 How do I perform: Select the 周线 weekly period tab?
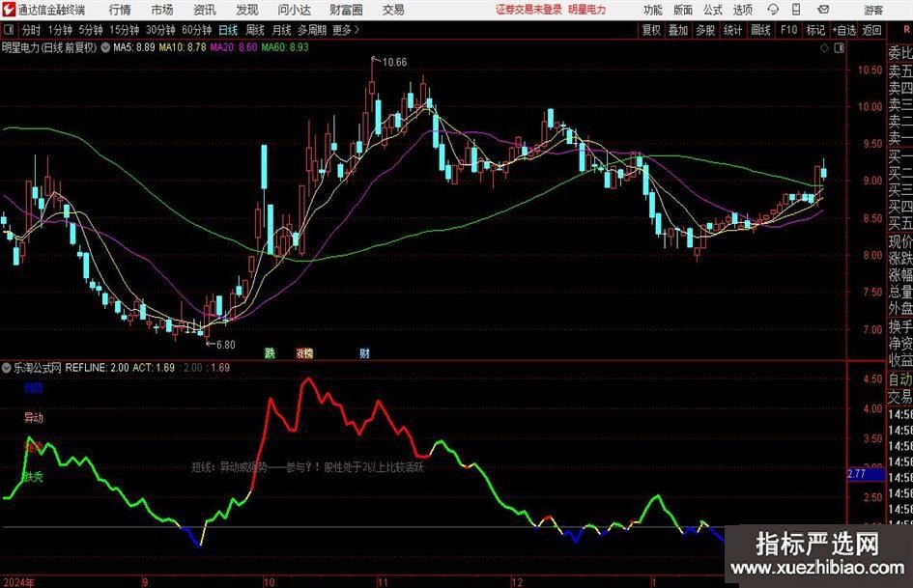255,30
